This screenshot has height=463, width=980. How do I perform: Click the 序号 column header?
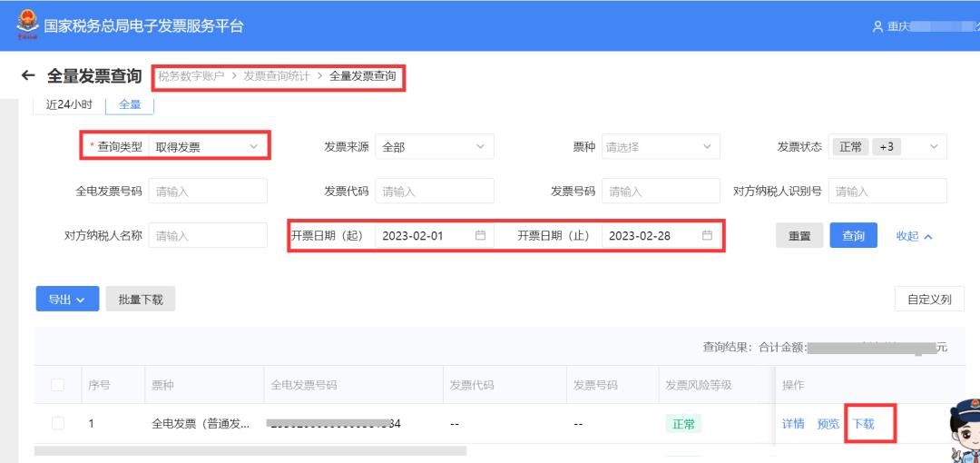(100, 385)
